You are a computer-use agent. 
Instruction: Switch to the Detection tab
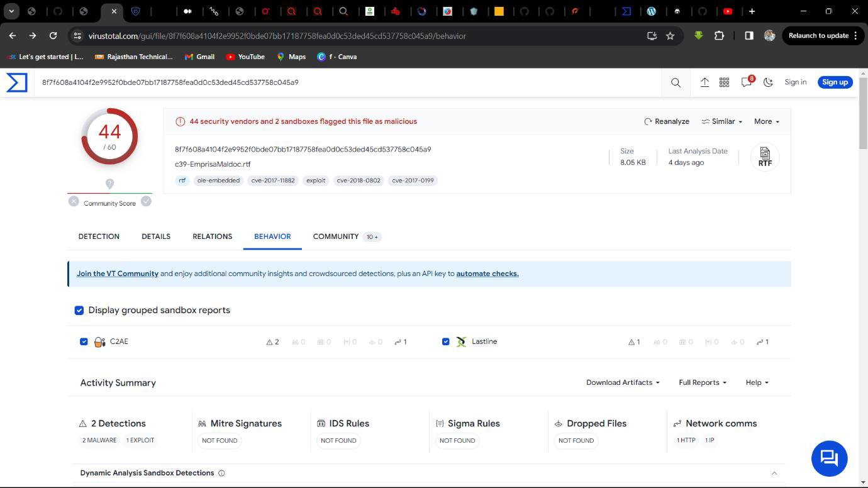tap(99, 236)
